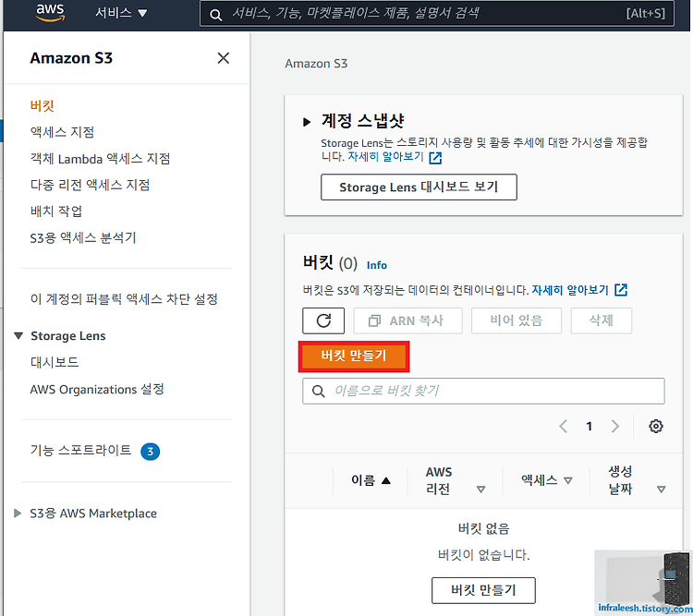Open AWS Organizations 설정
Screen dimensions: 693x616
coord(97,390)
